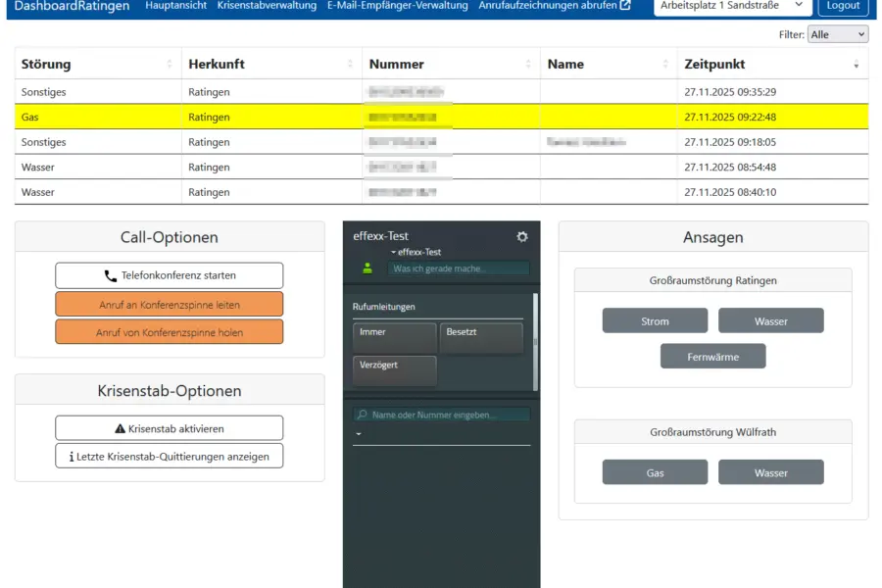Open the effexx-Test settings gear
The width and height of the screenshot is (882, 588).
pos(521,236)
